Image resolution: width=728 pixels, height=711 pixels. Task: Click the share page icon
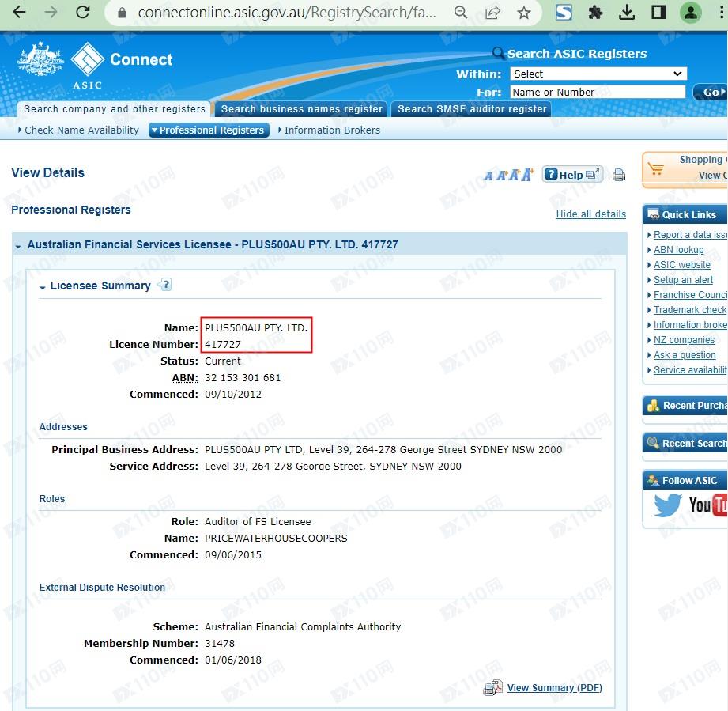click(492, 13)
